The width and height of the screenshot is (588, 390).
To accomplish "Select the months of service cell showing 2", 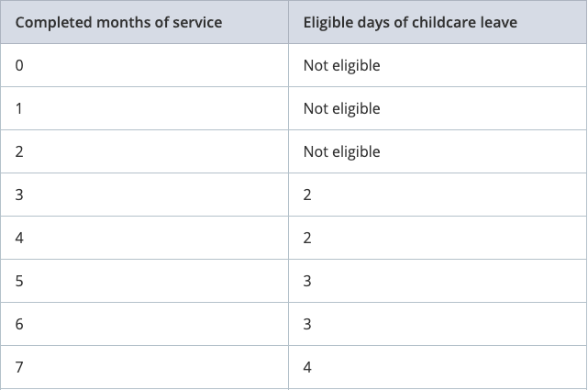I will (x=20, y=151).
